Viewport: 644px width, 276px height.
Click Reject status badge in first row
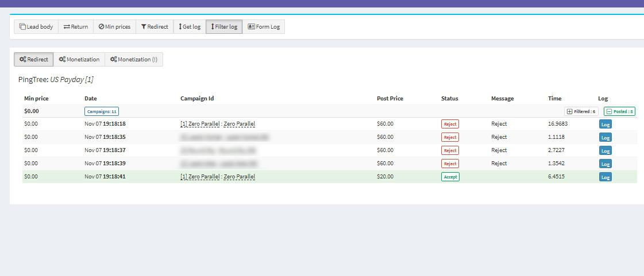pyautogui.click(x=450, y=124)
